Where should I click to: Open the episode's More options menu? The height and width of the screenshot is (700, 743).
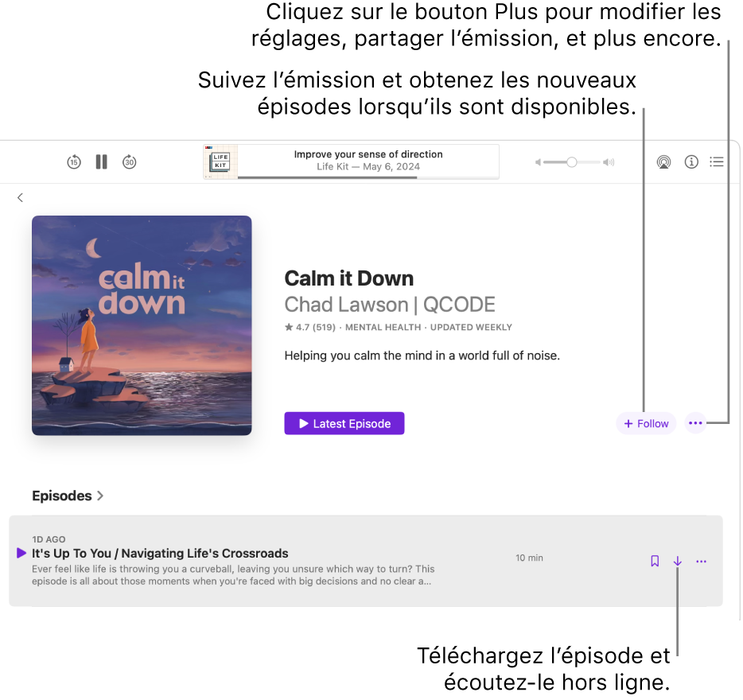coord(702,561)
